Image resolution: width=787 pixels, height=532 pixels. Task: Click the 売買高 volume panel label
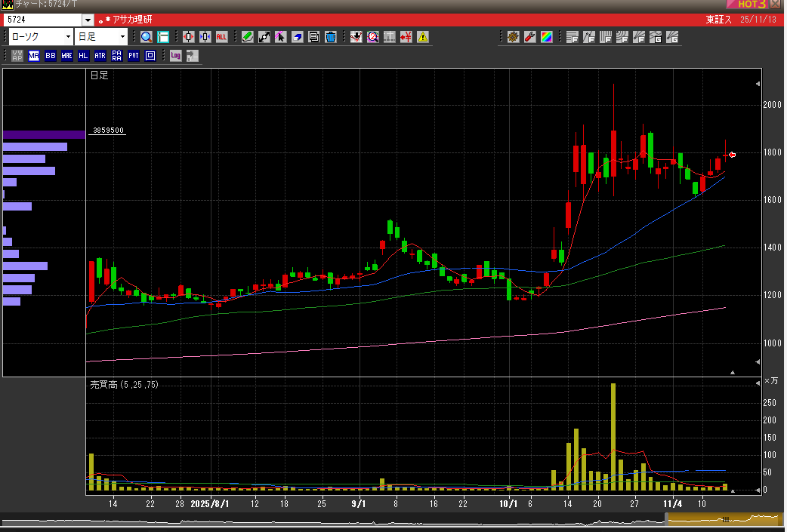tap(124, 385)
